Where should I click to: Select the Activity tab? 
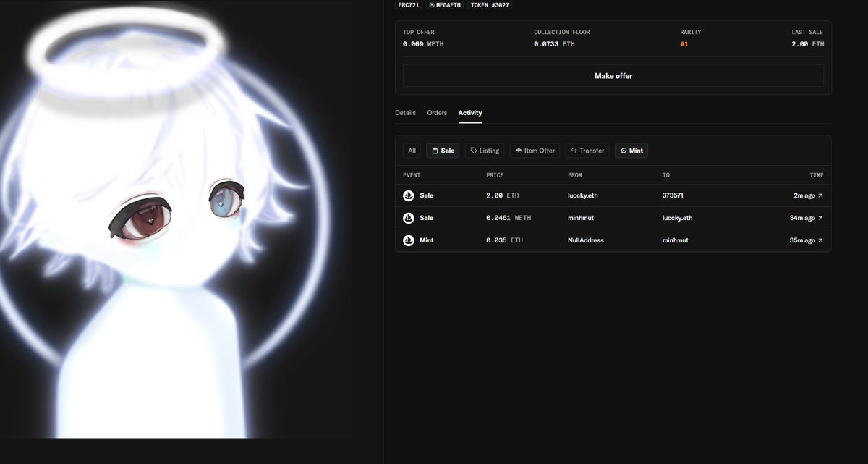coord(470,113)
